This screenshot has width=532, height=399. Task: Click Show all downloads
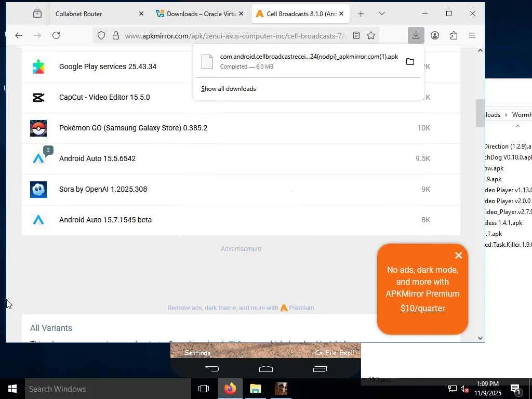[x=229, y=89]
